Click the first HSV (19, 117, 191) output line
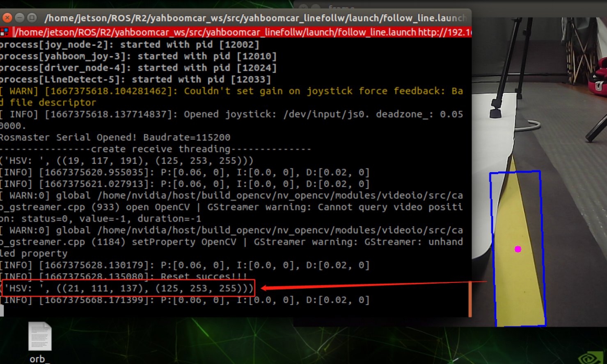Image resolution: width=607 pixels, height=364 pixels. point(126,161)
